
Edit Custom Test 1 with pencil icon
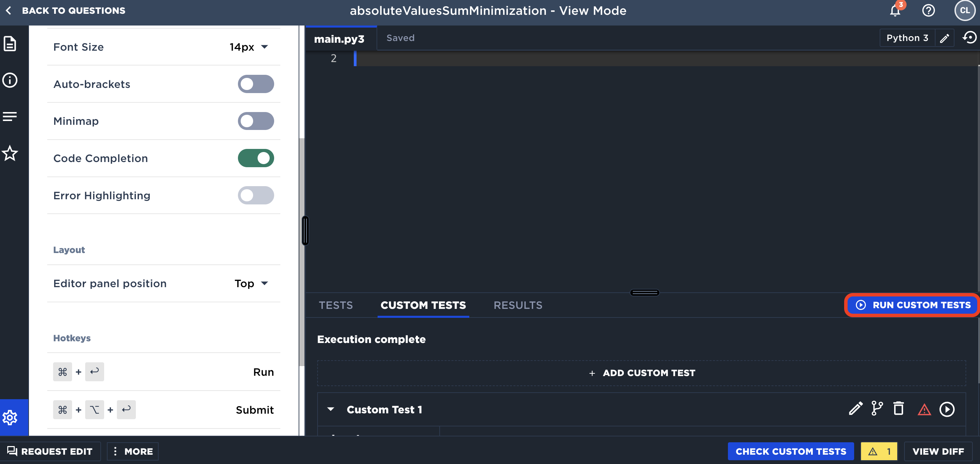[856, 409]
